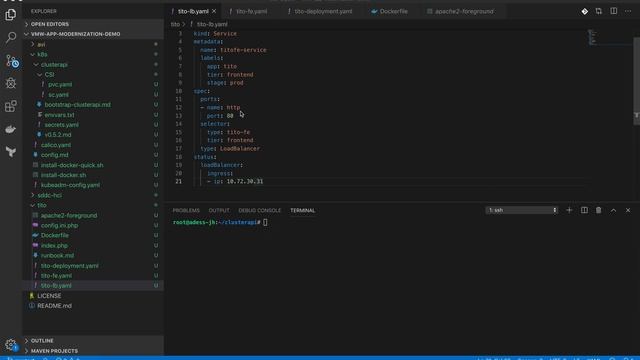640x360 pixels.
Task: Expand the Outline section
Action: point(93,340)
